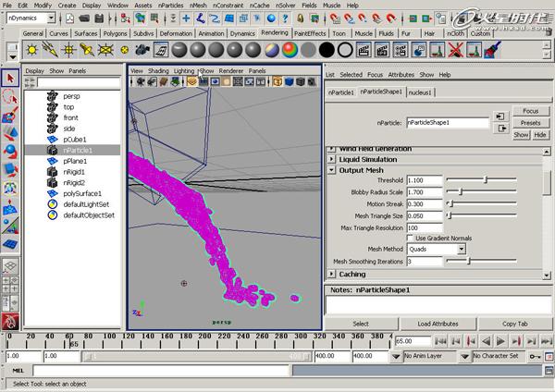Click the four-pane layout icon
Viewport: 555px width, 392px height.
pos(10,285)
